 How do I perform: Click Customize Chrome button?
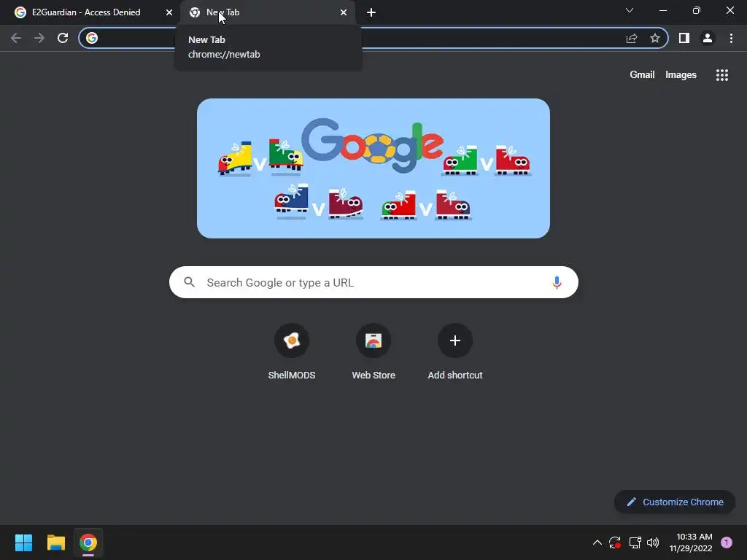(675, 502)
